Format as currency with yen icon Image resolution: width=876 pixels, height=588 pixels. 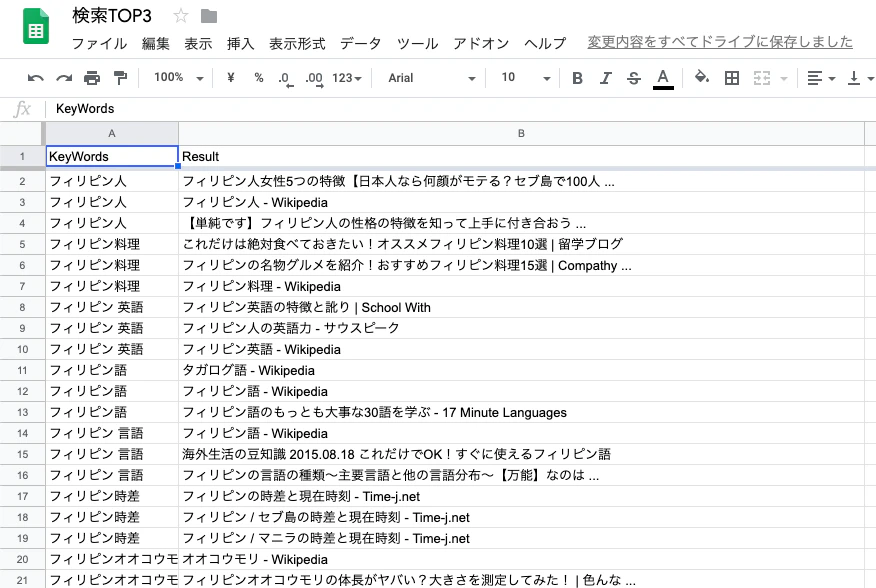tap(230, 78)
